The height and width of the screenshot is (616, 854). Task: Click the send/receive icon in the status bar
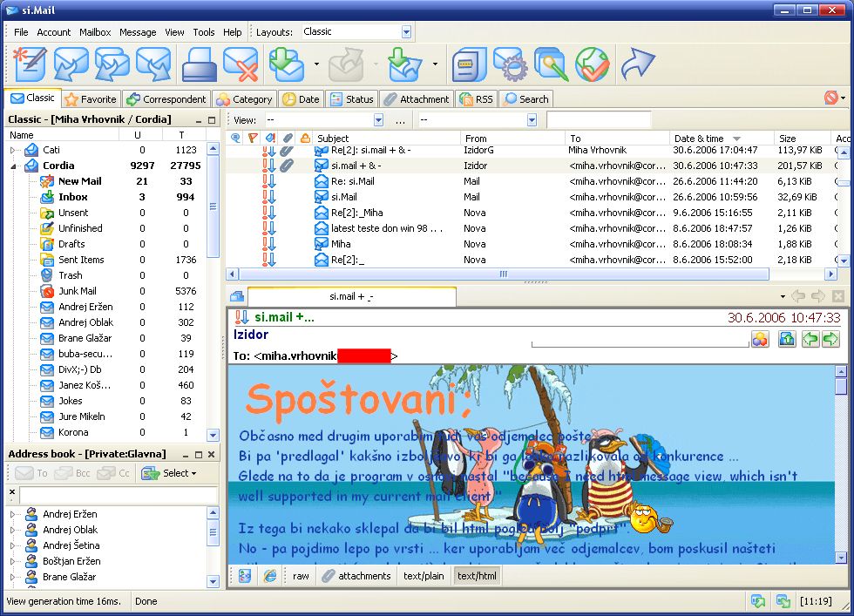pos(757,601)
